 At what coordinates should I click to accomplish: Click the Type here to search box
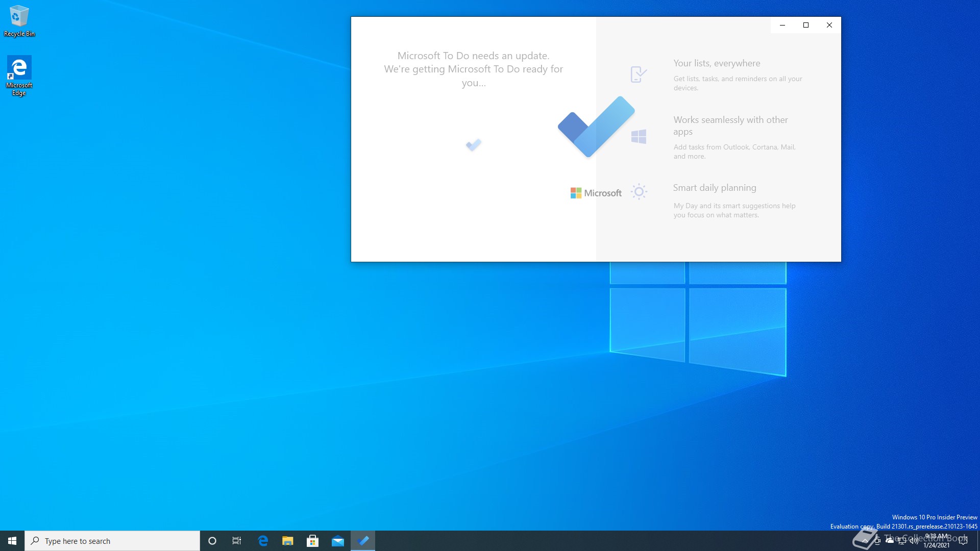coord(112,541)
